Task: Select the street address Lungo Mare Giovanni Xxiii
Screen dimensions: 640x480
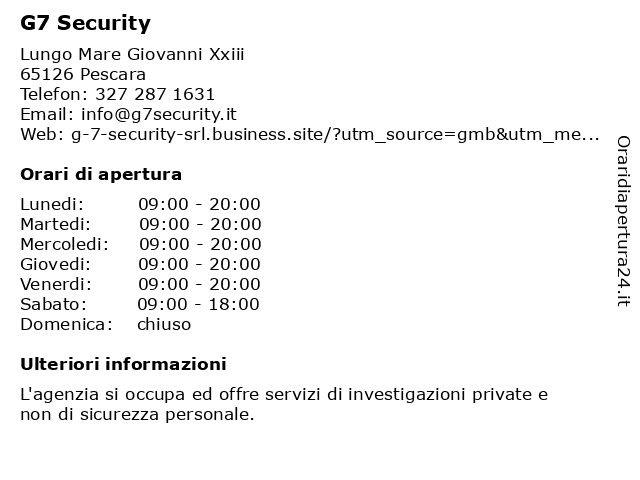Action: click(x=132, y=54)
